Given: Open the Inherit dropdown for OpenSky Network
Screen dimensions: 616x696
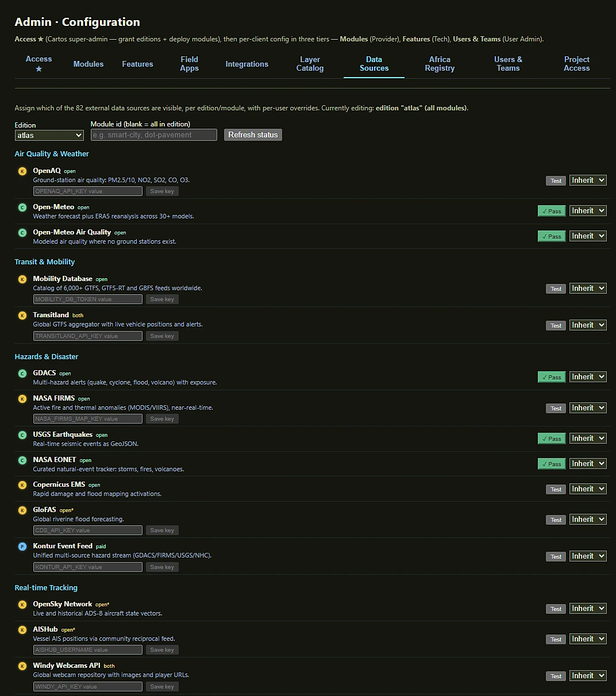Looking at the screenshot, I should point(588,609).
